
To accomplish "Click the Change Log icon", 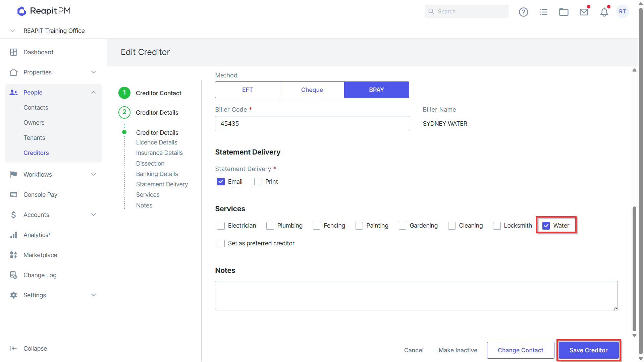I will pos(13,275).
